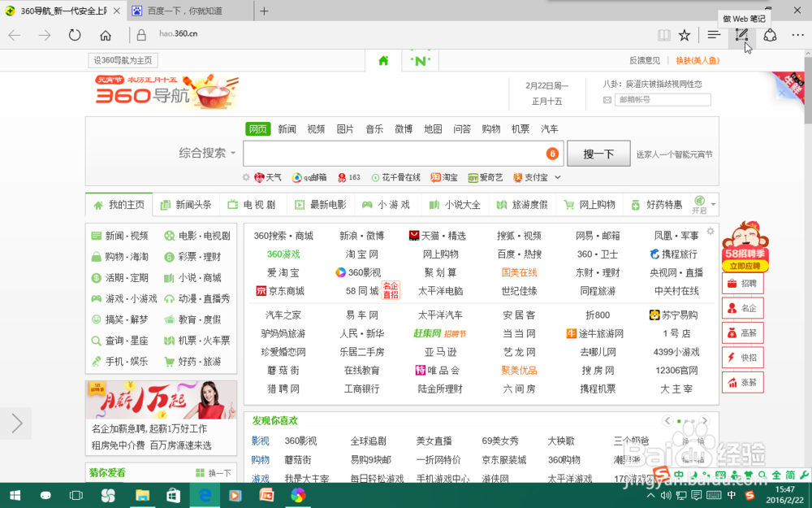The image size is (812, 508).
Task: Click the green N icon tab
Action: (420, 61)
